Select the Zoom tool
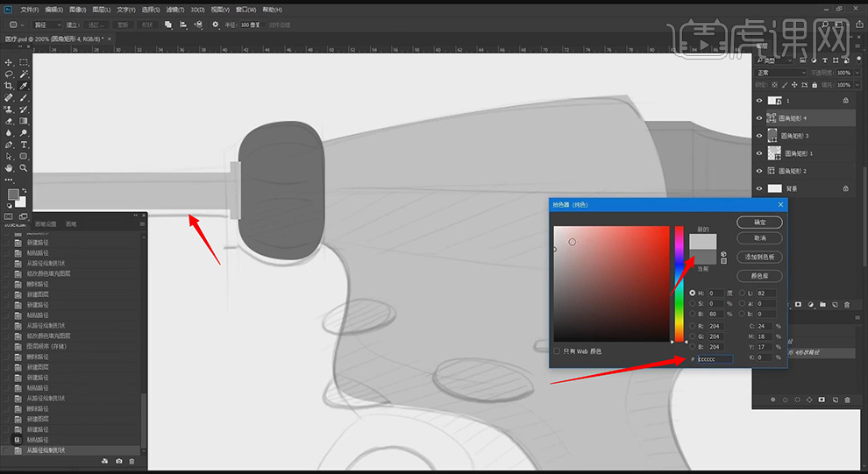 (x=24, y=168)
